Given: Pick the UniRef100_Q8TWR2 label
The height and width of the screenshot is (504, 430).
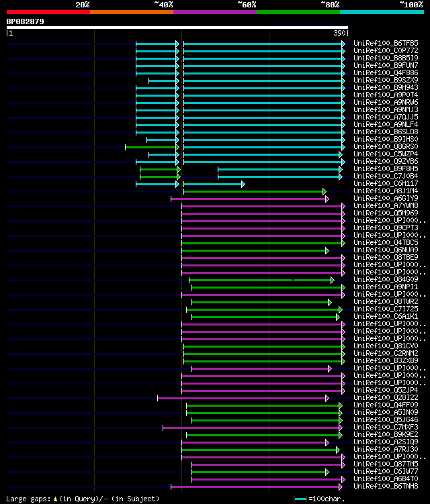Looking at the screenshot, I should tap(386, 302).
